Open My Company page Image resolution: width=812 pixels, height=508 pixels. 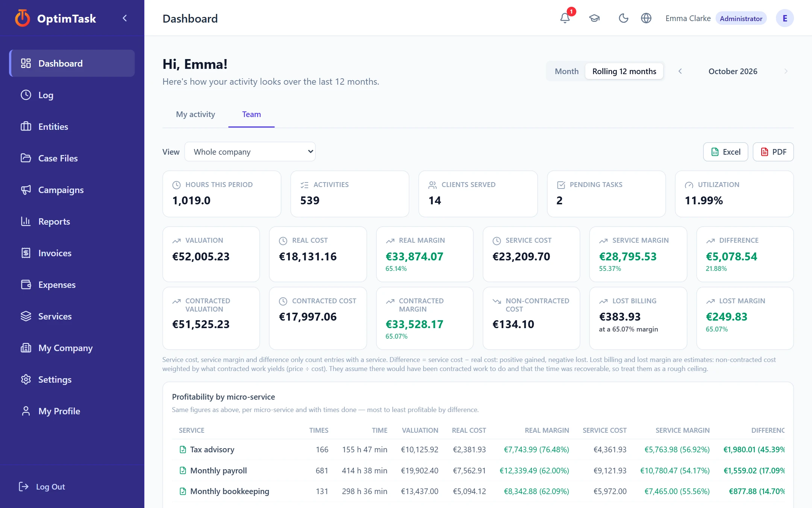click(72, 348)
